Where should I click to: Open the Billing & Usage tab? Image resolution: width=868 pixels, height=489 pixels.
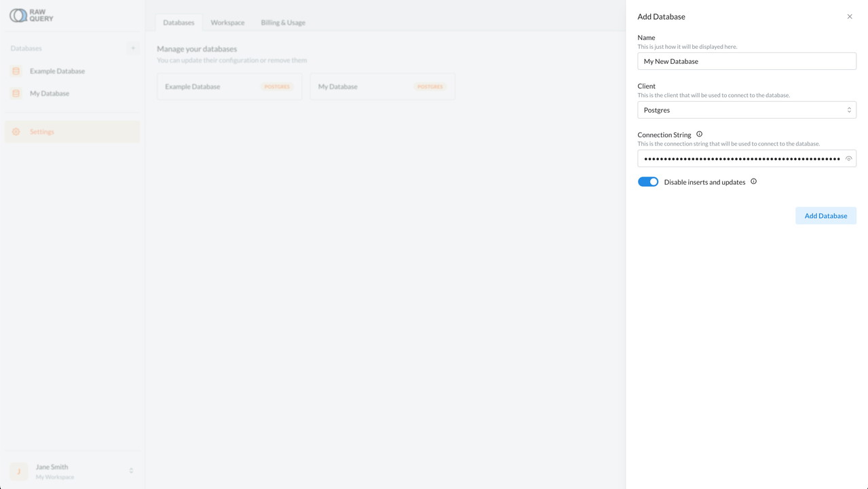[283, 22]
